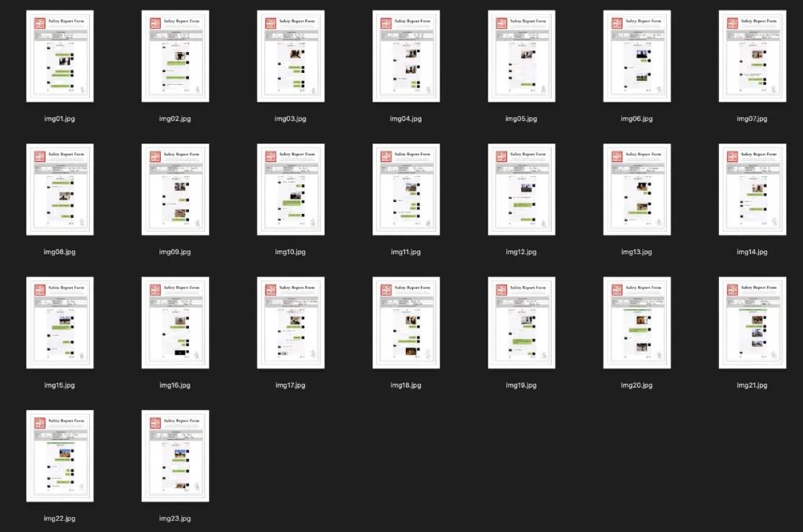Select the img22.jpg thumbnail

(60, 455)
